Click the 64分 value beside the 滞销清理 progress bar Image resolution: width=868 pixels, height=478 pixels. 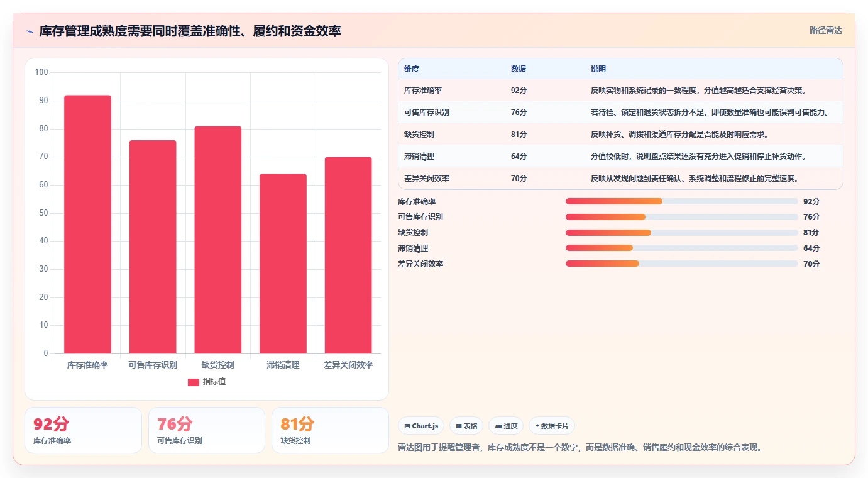(811, 248)
